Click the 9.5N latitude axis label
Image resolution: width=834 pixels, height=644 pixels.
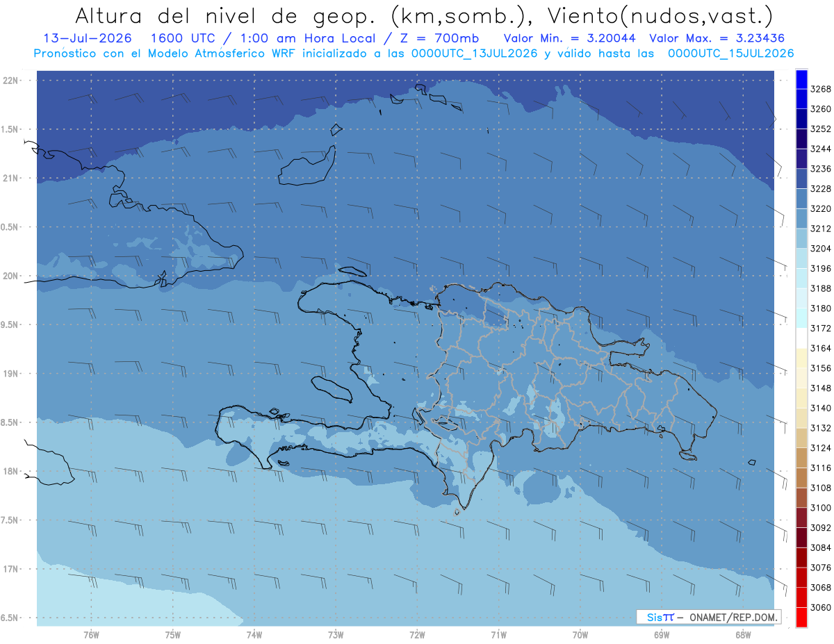9,324
